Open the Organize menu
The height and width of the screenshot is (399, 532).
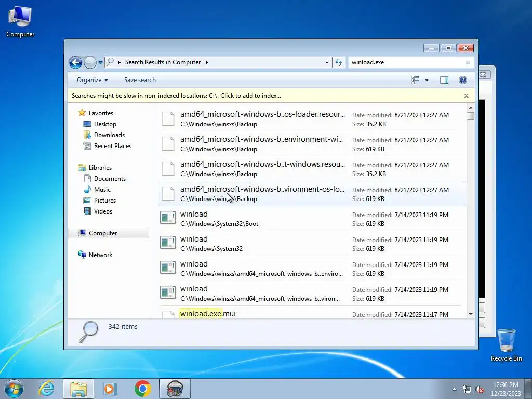92,80
